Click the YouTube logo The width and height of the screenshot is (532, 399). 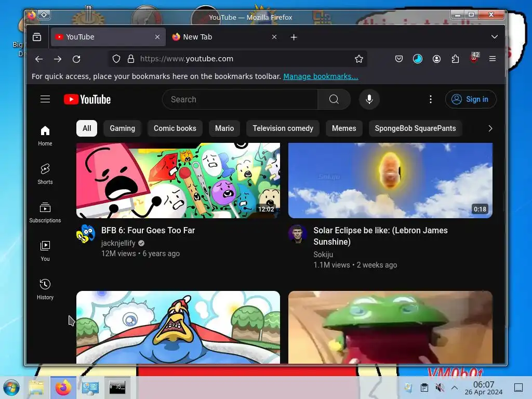pos(87,99)
